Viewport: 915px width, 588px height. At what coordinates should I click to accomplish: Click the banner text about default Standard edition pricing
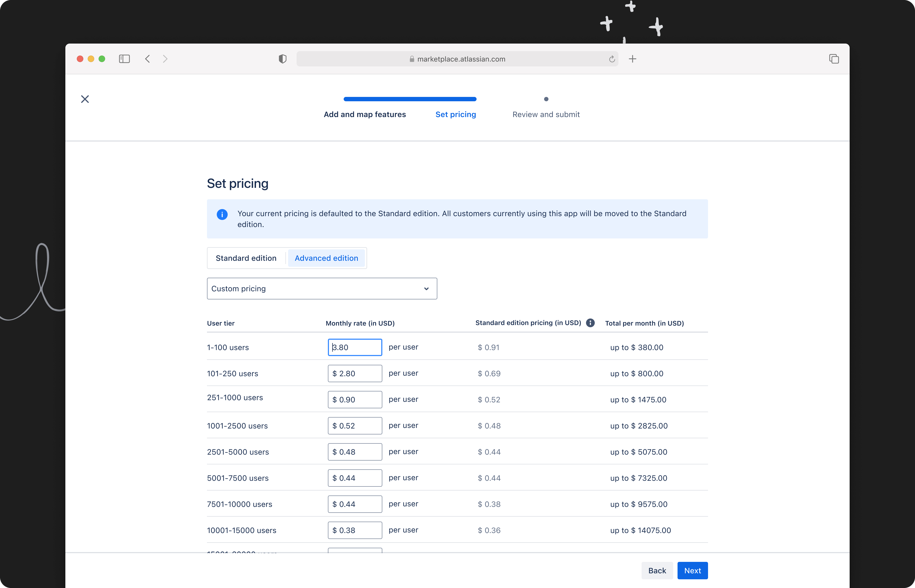[462, 219]
